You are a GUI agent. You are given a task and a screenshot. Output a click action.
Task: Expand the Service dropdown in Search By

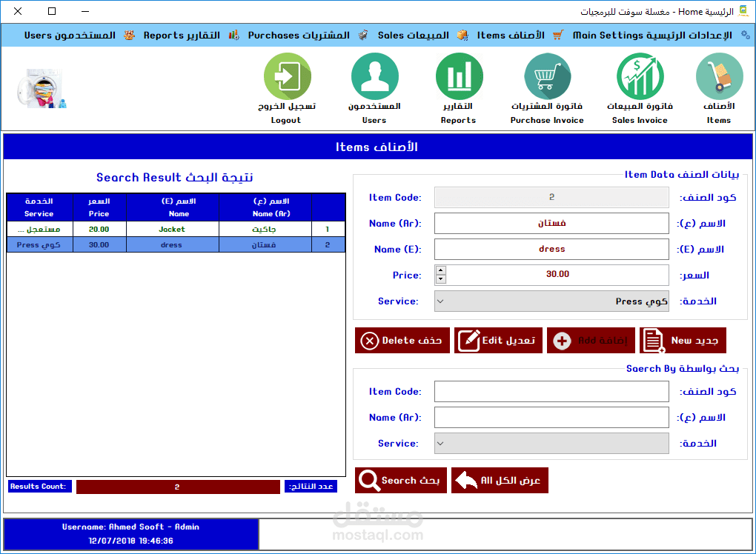point(551,443)
